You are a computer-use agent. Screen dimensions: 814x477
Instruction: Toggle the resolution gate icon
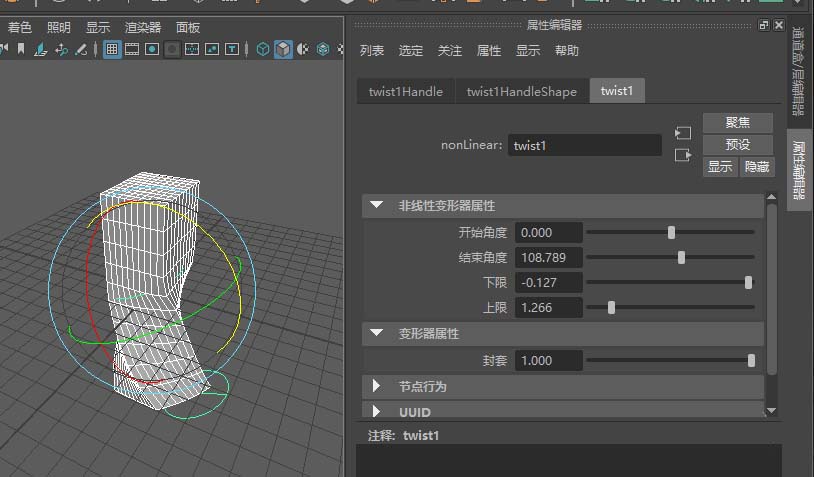(152, 49)
